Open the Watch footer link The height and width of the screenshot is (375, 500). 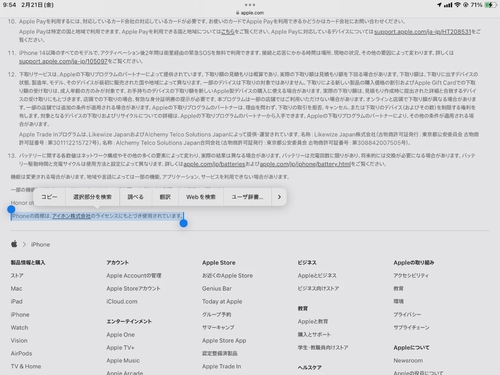19,328
